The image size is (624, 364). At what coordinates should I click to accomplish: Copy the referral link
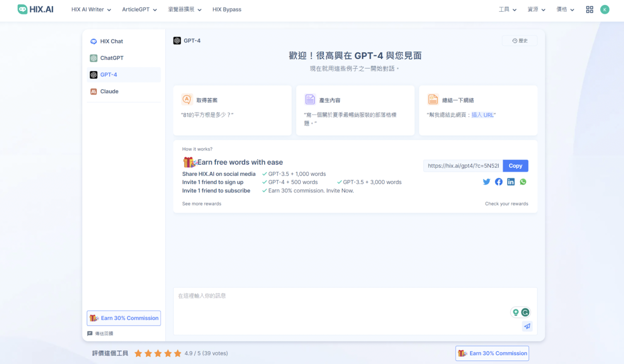click(x=515, y=166)
